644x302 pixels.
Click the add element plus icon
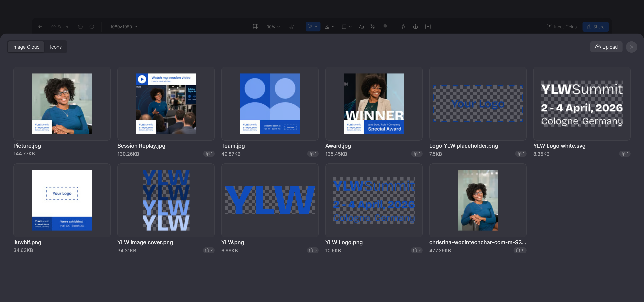pos(428,27)
